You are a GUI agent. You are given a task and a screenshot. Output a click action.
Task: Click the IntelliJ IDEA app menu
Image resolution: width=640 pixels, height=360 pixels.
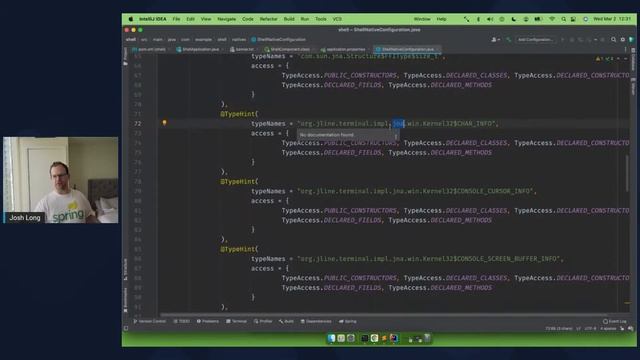click(152, 19)
